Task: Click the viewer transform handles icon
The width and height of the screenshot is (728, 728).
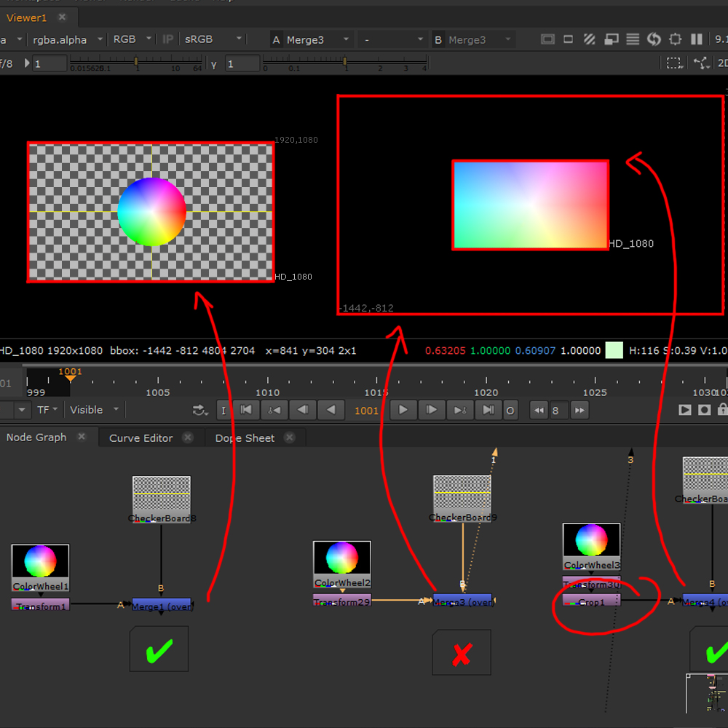Action: (x=701, y=63)
